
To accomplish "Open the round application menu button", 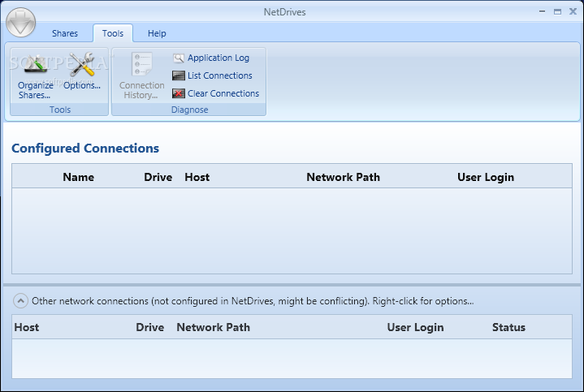I will pyautogui.click(x=21, y=23).
